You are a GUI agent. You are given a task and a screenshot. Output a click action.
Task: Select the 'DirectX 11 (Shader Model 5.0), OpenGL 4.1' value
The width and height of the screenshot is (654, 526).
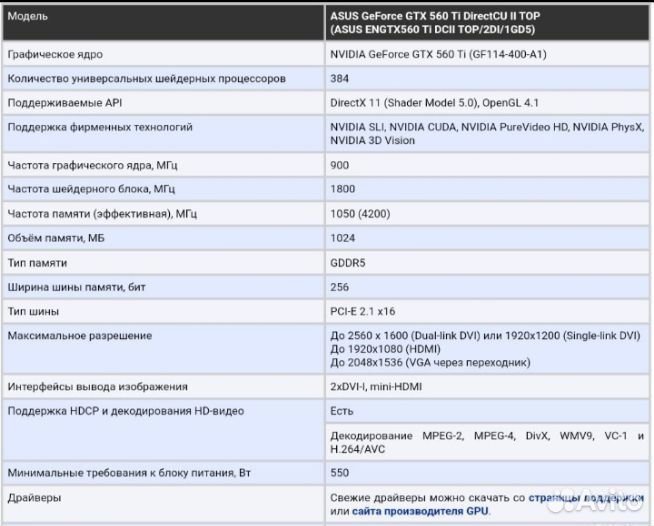point(434,103)
